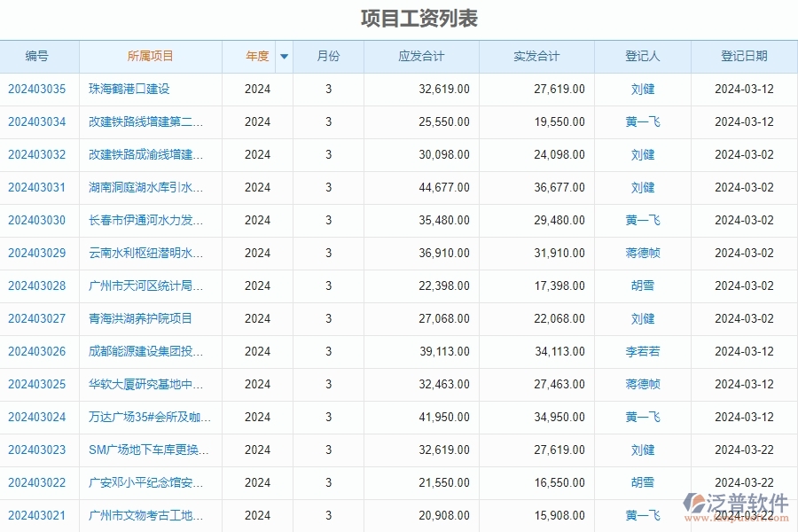Open record number 202403034
798x532 pixels.
[x=36, y=121]
